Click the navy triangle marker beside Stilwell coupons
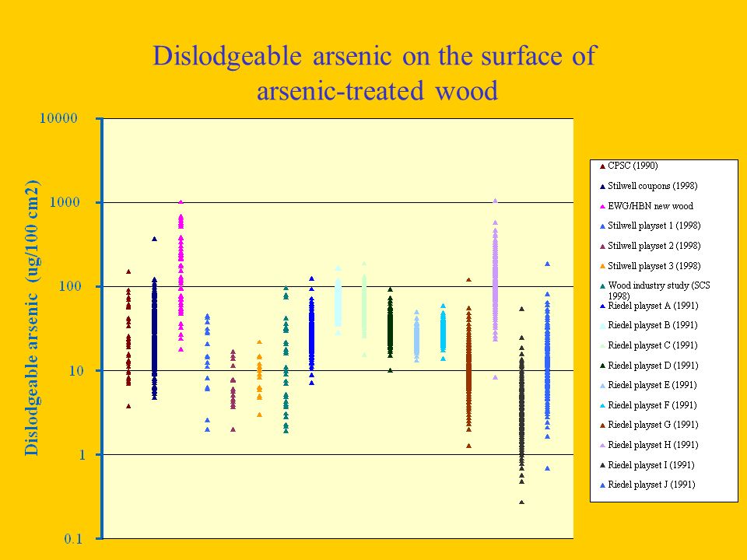Screen dimensions: 747x560 coord(602,187)
